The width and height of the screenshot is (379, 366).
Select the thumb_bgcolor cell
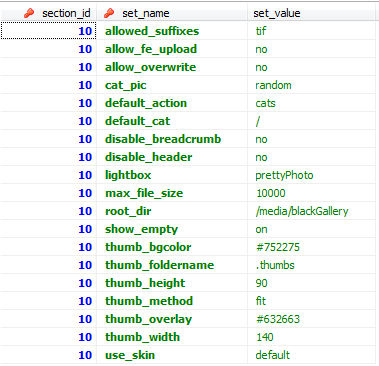[172, 247]
